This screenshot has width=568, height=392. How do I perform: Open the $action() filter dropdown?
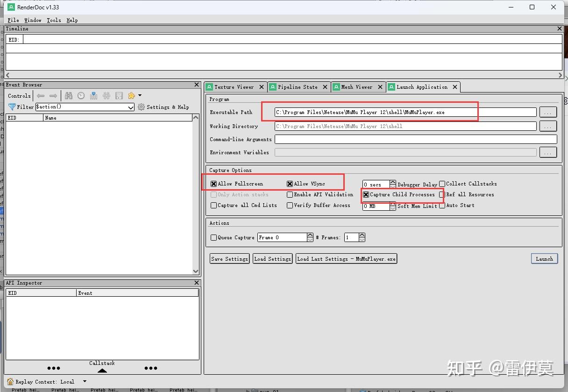click(x=131, y=107)
